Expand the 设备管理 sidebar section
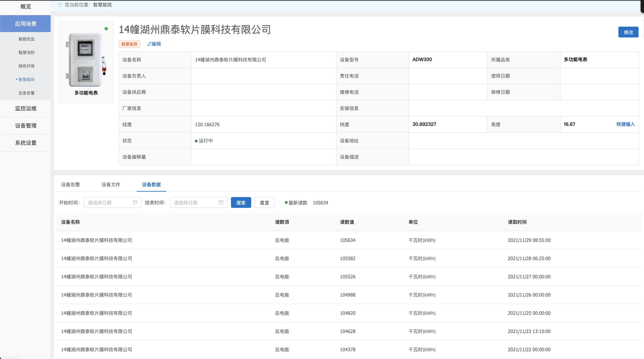This screenshot has height=359, width=644. (x=25, y=126)
